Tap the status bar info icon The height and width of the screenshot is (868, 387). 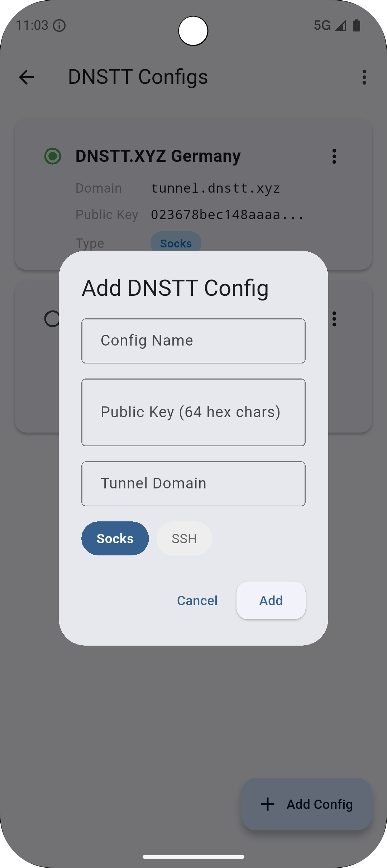pyautogui.click(x=59, y=26)
